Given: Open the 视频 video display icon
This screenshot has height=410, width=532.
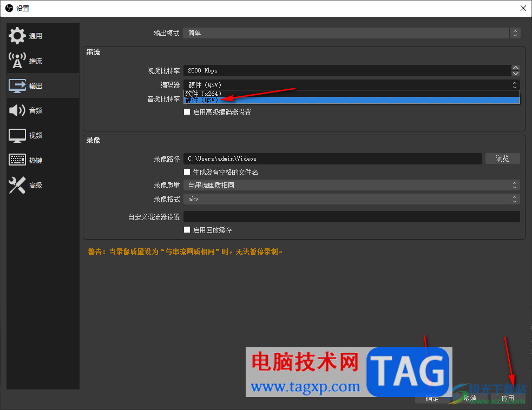Looking at the screenshot, I should pyautogui.click(x=17, y=135).
